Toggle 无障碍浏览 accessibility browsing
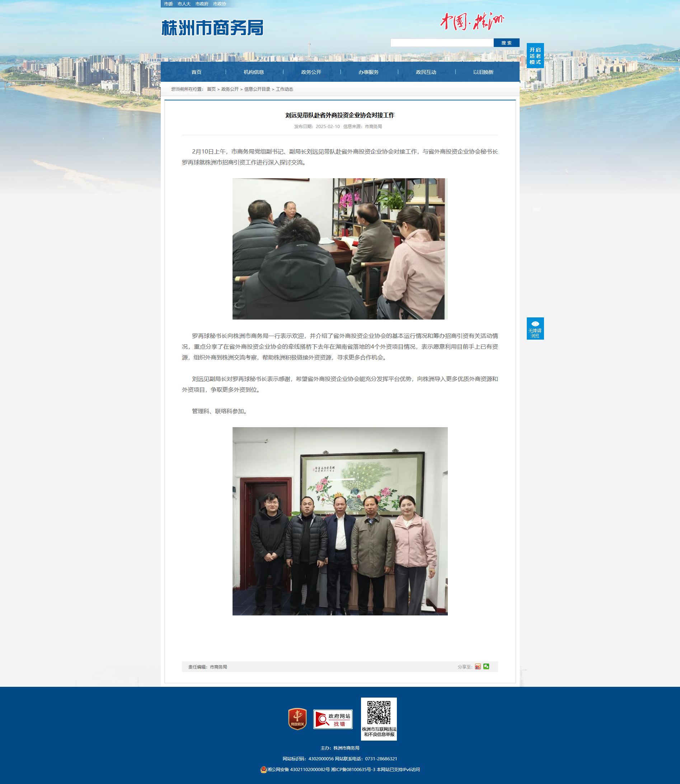The width and height of the screenshot is (680, 784). (x=535, y=329)
